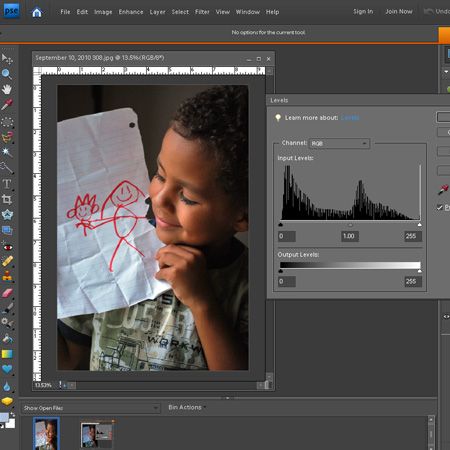Viewport: 450px width, 450px height.
Task: Click the Undo button
Action: pos(437,12)
